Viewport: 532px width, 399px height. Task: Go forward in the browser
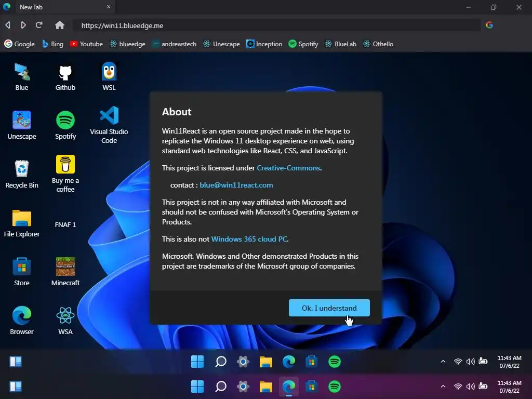23,25
